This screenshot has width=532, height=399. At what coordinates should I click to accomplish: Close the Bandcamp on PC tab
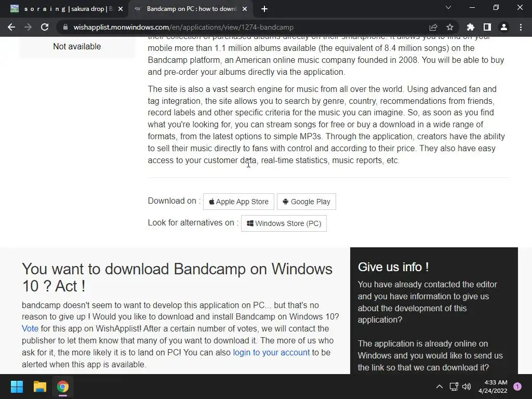245,9
